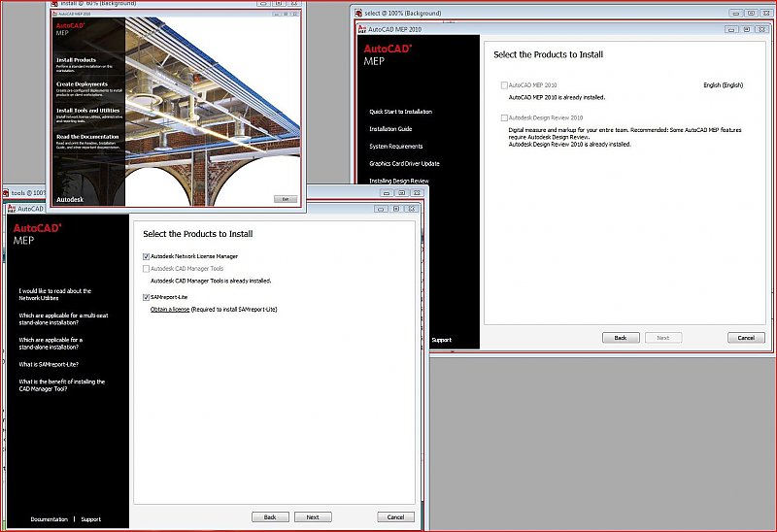Click the AutoCAD MEP logo in select window
Screen dimensions: 777x532
tap(388, 54)
